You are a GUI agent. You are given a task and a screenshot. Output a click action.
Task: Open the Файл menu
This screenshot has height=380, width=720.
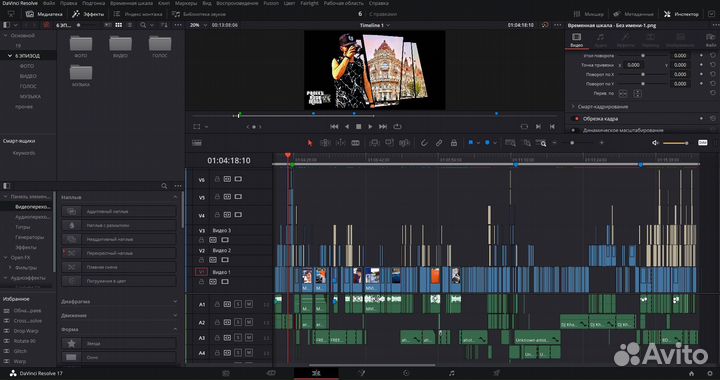coord(49,3)
